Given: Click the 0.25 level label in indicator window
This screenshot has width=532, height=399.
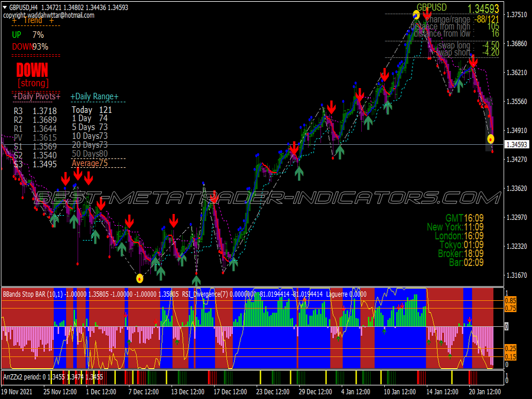Looking at the screenshot, I should (510, 348).
